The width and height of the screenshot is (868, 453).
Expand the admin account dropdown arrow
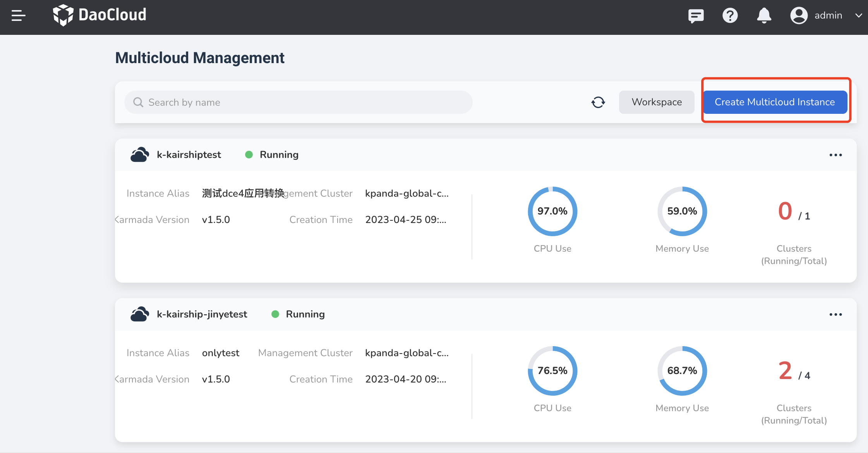(858, 15)
